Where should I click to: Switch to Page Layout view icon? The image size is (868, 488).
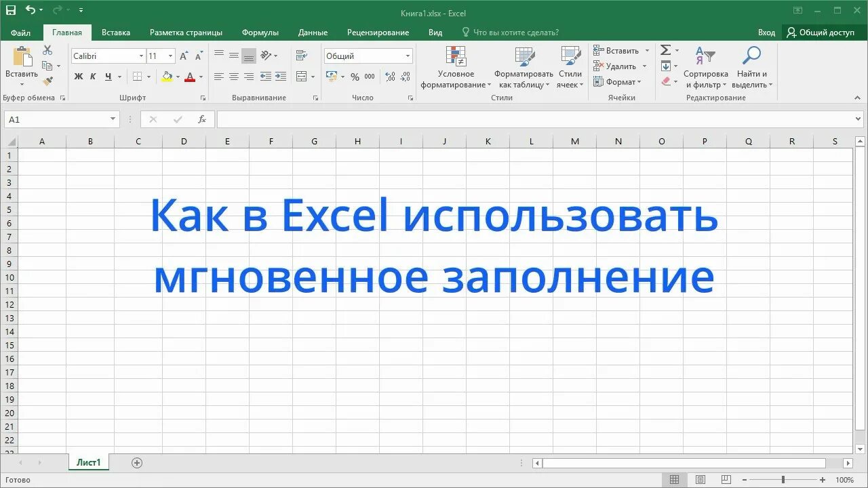point(701,480)
